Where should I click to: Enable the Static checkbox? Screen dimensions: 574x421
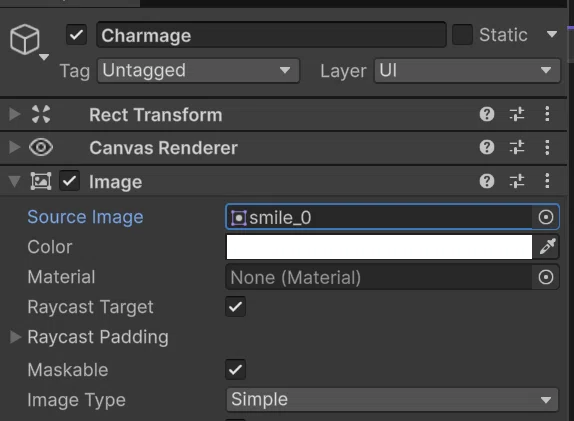click(x=462, y=35)
